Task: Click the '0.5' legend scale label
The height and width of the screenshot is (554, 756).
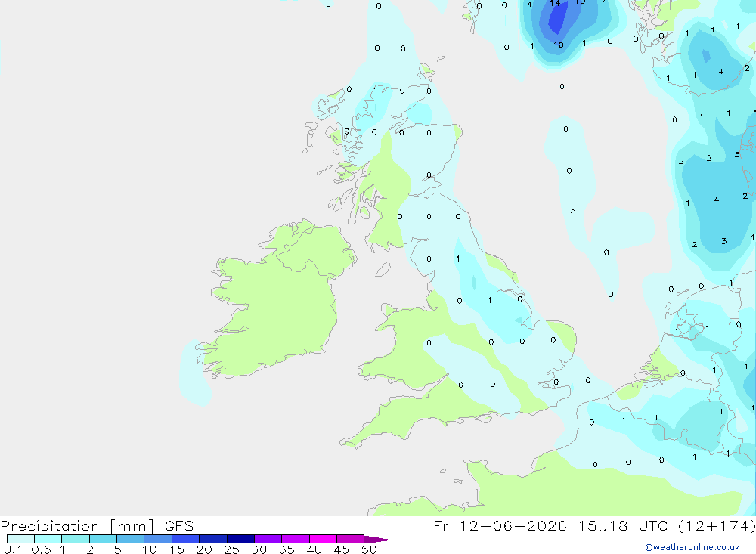Action: (41, 549)
